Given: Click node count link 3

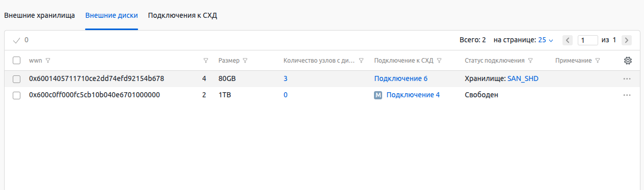Looking at the screenshot, I should point(286,79).
